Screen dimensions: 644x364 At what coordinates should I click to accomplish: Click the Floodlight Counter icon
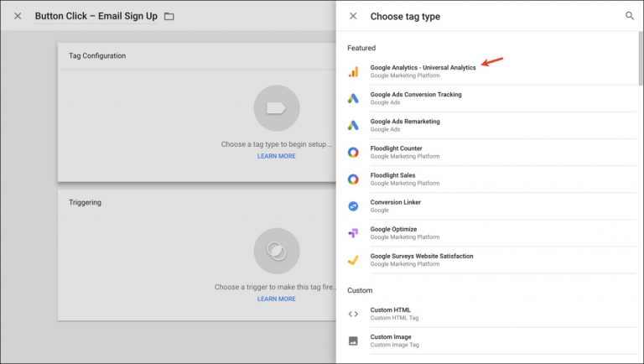pos(353,152)
